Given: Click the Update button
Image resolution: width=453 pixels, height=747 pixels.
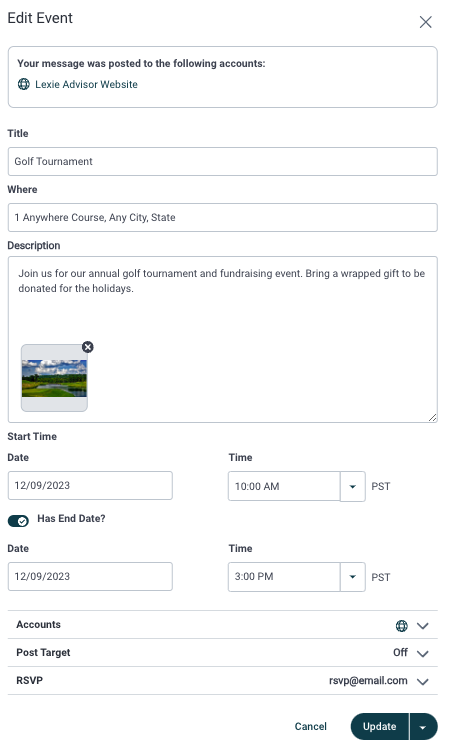Looking at the screenshot, I should [380, 727].
